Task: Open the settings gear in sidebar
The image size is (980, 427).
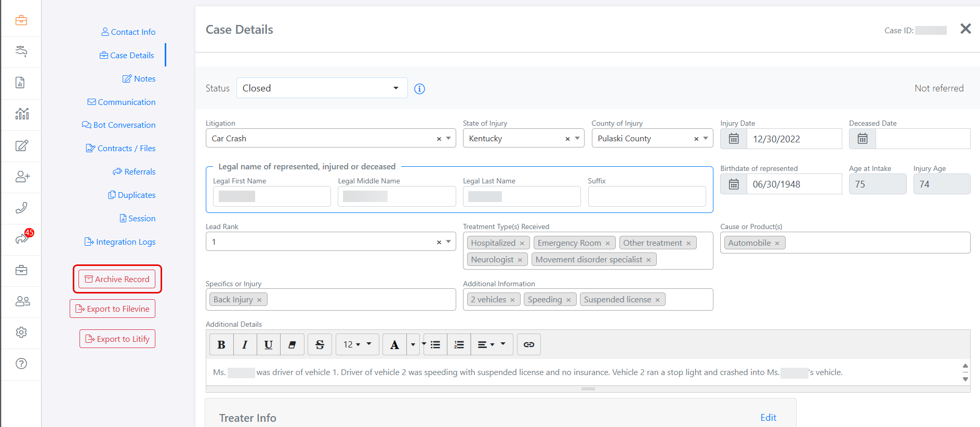Action: pos(21,332)
